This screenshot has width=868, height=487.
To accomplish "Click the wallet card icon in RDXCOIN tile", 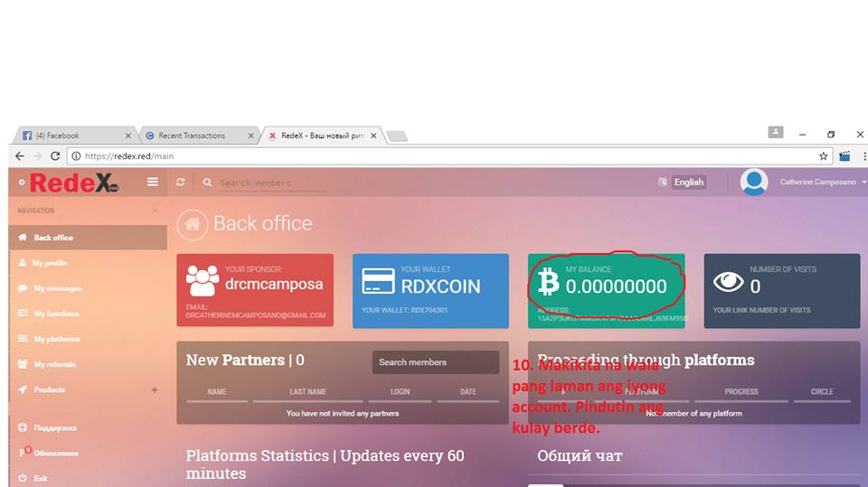I will [378, 281].
